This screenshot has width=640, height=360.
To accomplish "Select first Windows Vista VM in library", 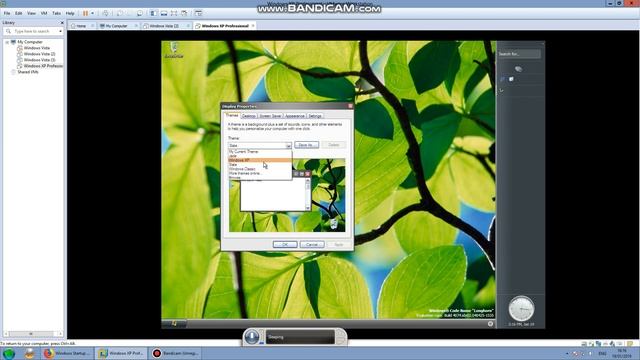I will click(x=37, y=48).
